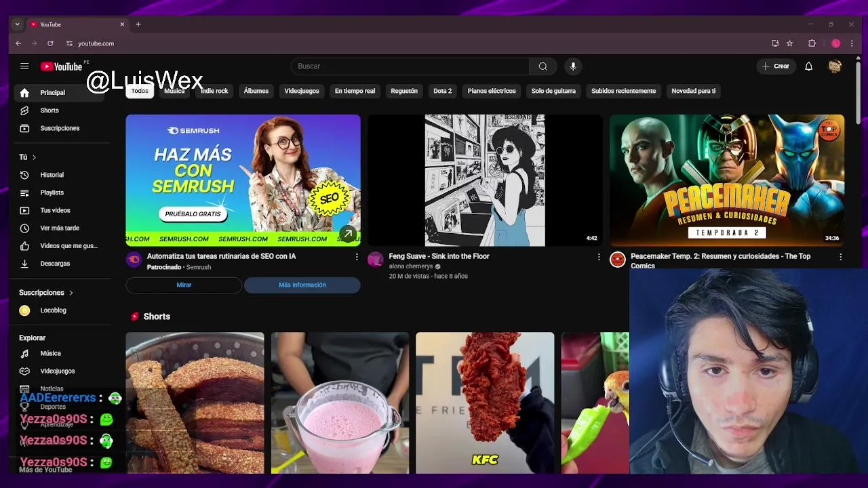
Task: Open Descargas download icon
Action: [24, 264]
